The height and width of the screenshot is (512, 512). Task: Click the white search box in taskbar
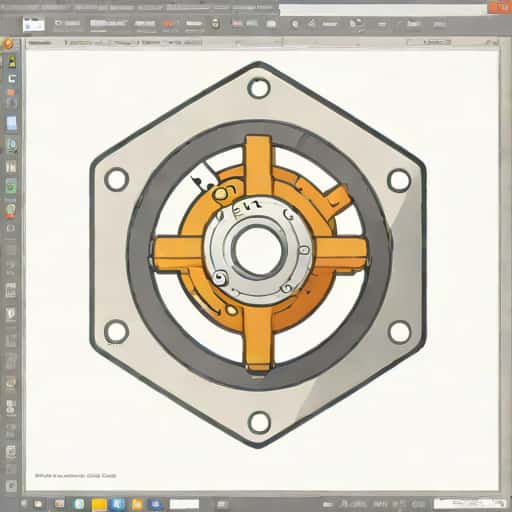click(184, 504)
